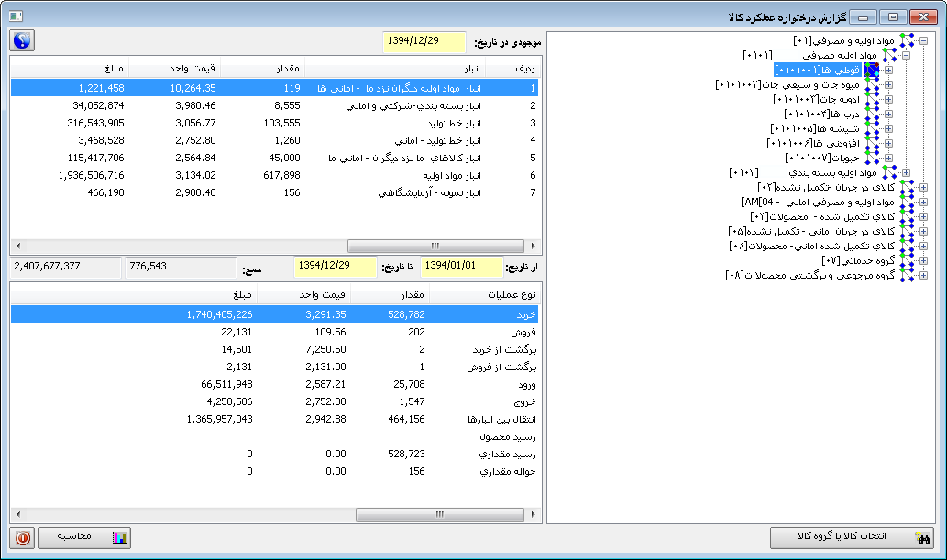The image size is (947, 560).
Task: Expand the كالاي در جريان تكميل نشده [02] node
Action: [x=923, y=187]
